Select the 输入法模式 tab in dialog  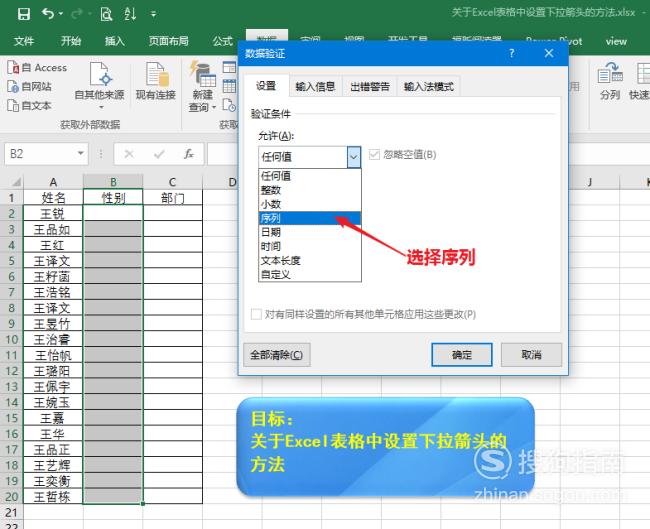click(x=429, y=87)
